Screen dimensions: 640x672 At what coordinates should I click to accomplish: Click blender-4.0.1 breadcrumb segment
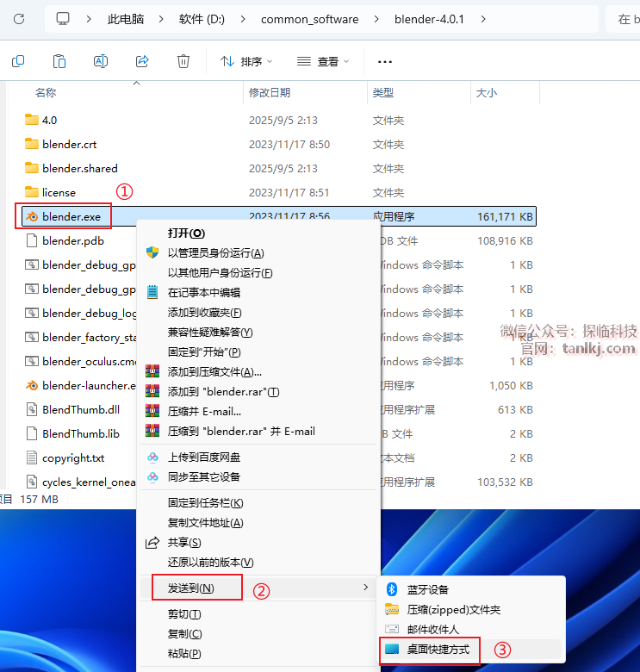coord(429,19)
